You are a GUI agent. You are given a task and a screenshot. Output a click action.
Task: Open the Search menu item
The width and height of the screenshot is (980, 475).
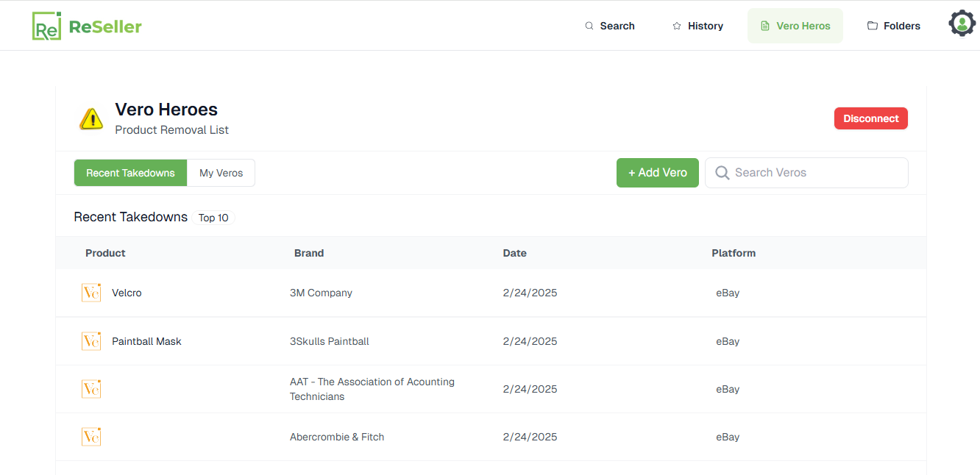pyautogui.click(x=610, y=26)
